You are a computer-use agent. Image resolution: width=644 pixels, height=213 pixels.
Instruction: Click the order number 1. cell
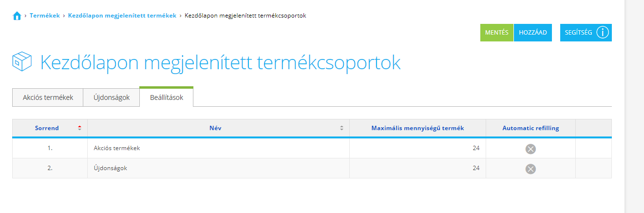[50, 148]
